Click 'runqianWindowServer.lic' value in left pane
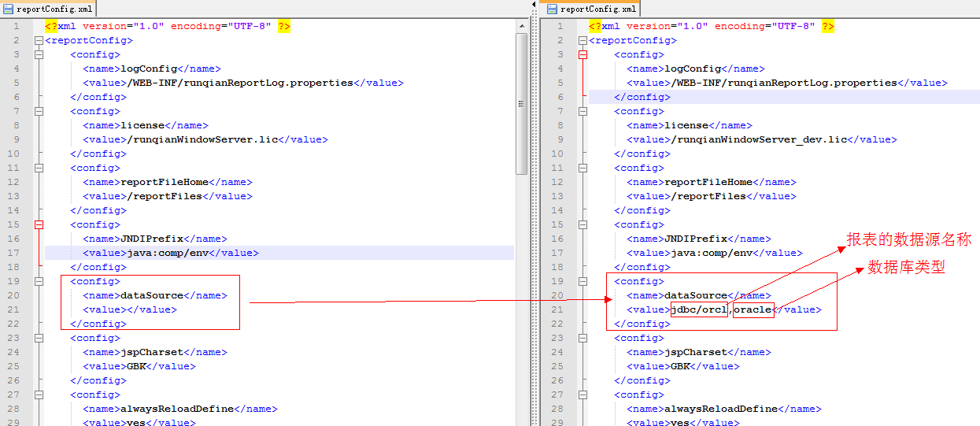Image resolution: width=980 pixels, height=426 pixels. tap(202, 140)
